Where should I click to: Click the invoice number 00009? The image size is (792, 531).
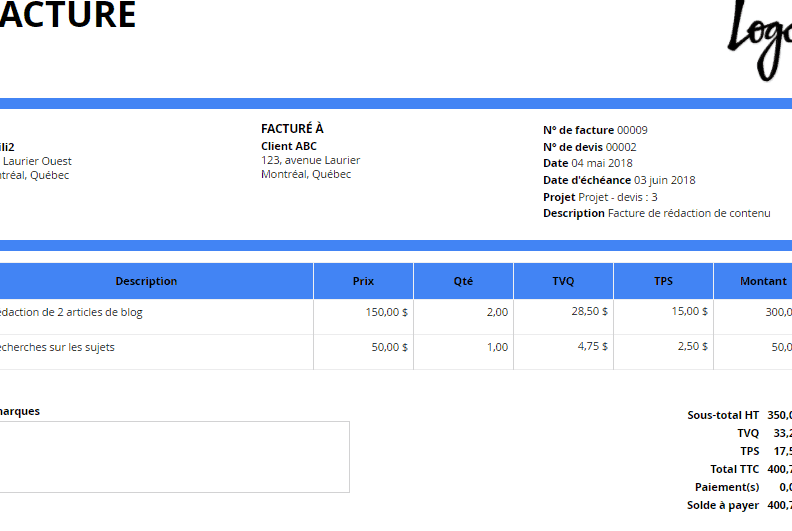(632, 130)
